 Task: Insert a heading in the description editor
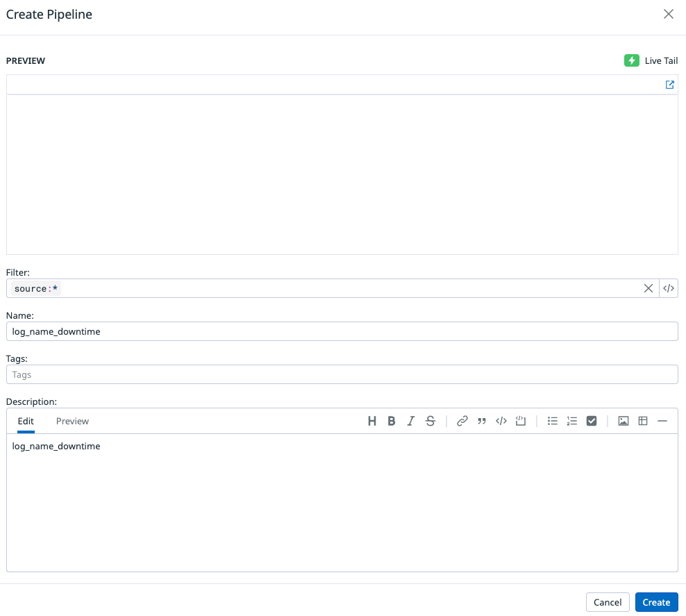[x=372, y=421]
